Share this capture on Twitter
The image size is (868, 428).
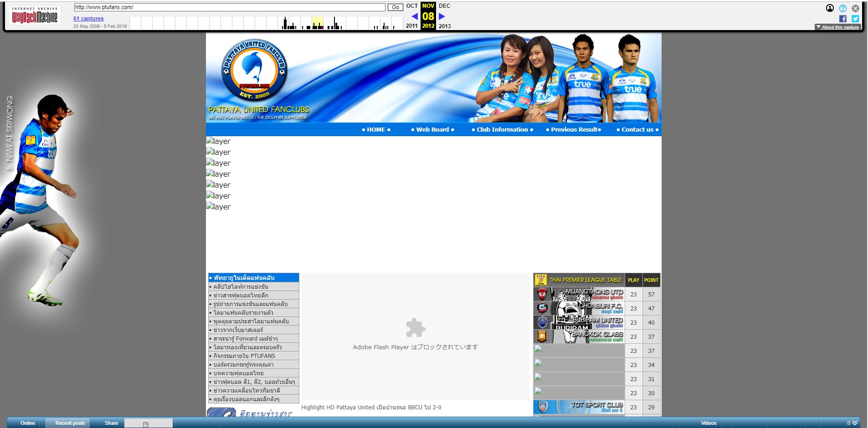coord(855,19)
